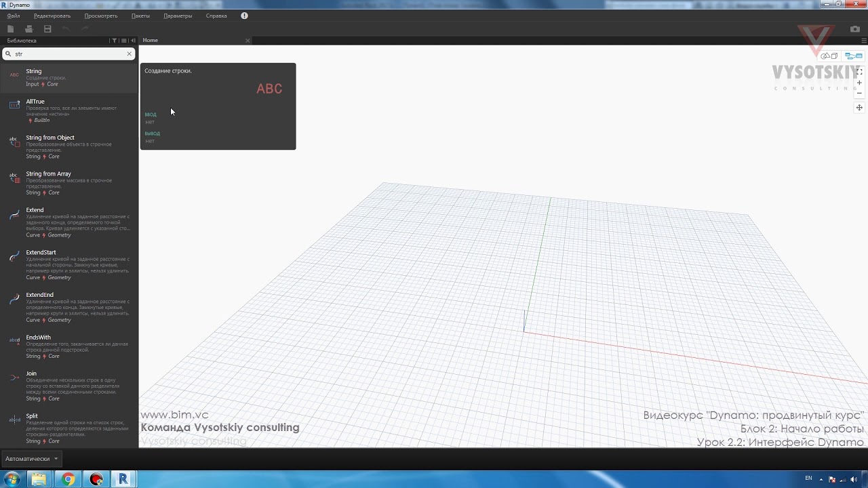Collapse the library panel arrow icon
The image size is (868, 488).
click(133, 41)
